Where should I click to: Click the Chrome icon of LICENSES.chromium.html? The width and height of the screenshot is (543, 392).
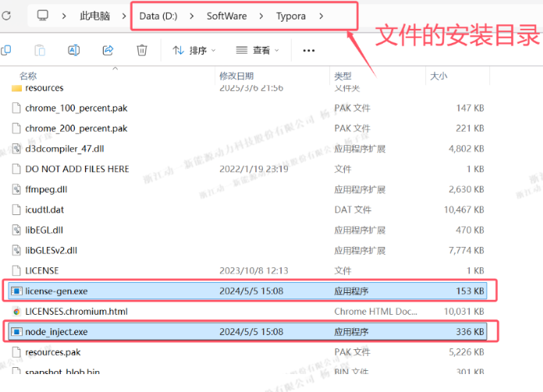click(16, 312)
